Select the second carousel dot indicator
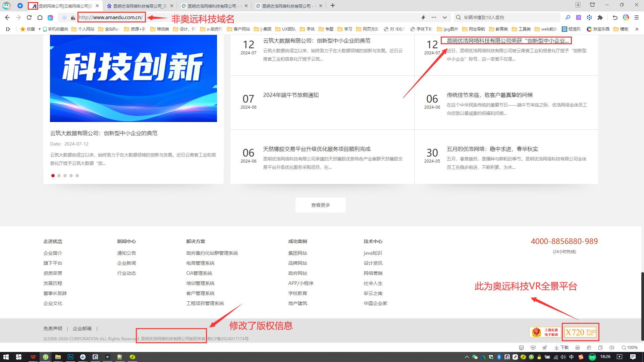 coord(59,176)
